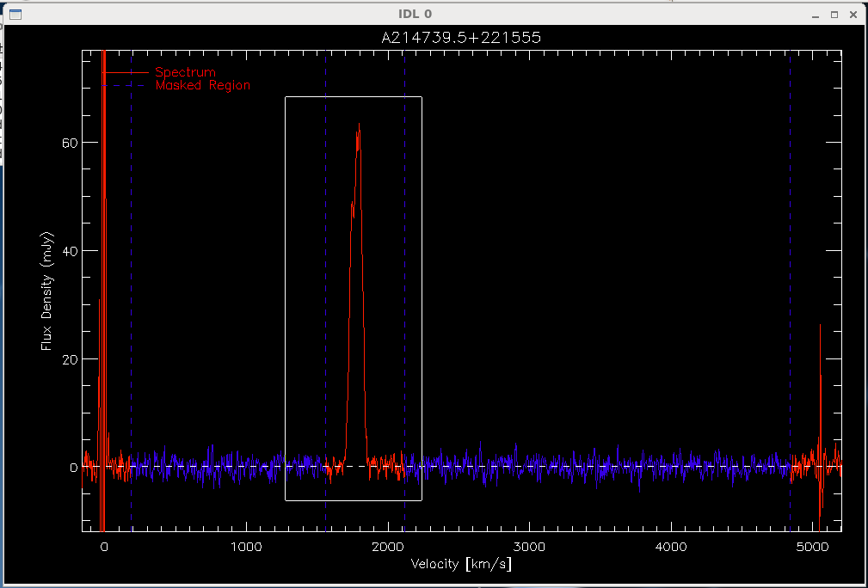Click the "5000" velocity tick label
Screen dimensions: 868x588
click(813, 547)
